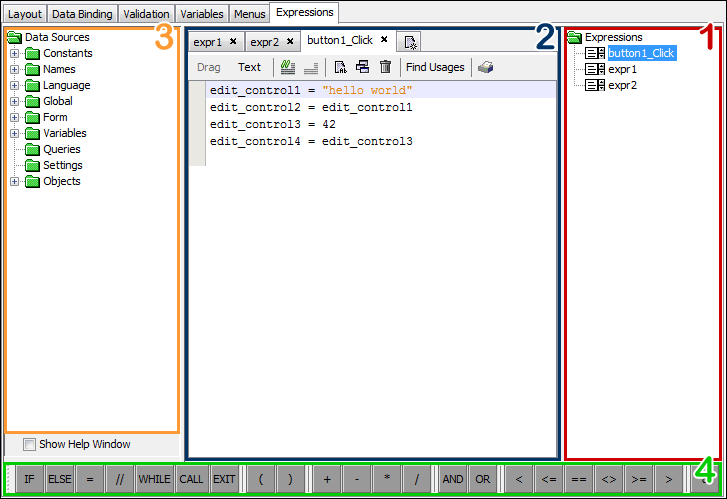Click the Find Usages button
Viewport: 727px width, 499px height.
[435, 67]
